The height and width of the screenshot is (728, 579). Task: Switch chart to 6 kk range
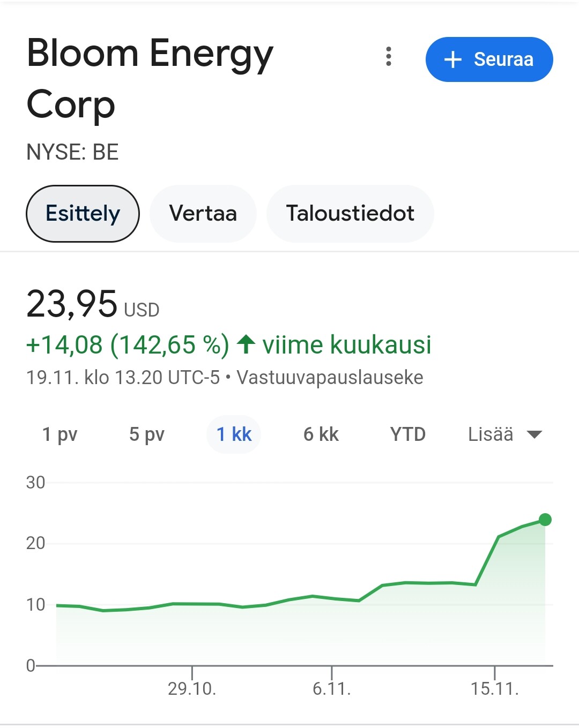click(x=321, y=434)
